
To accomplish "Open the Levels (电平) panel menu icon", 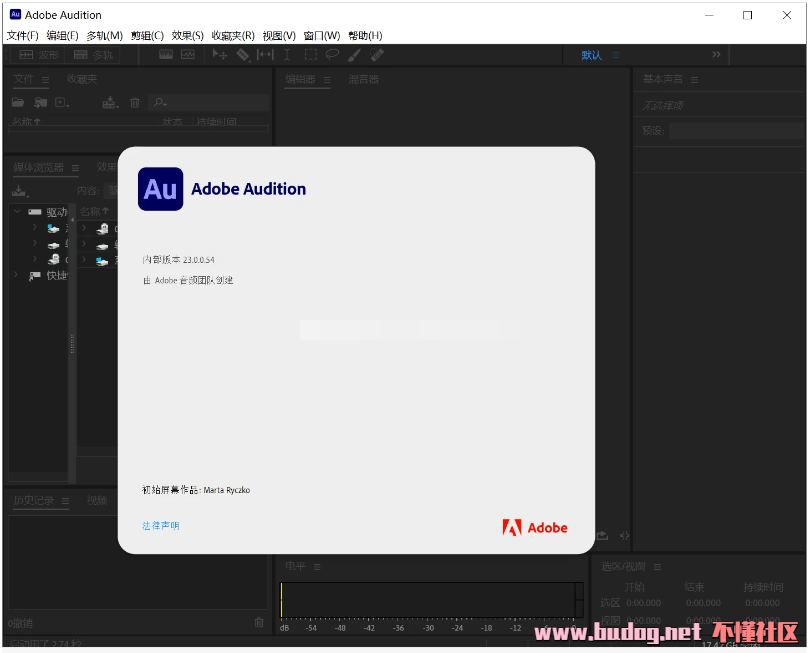I will click(317, 567).
